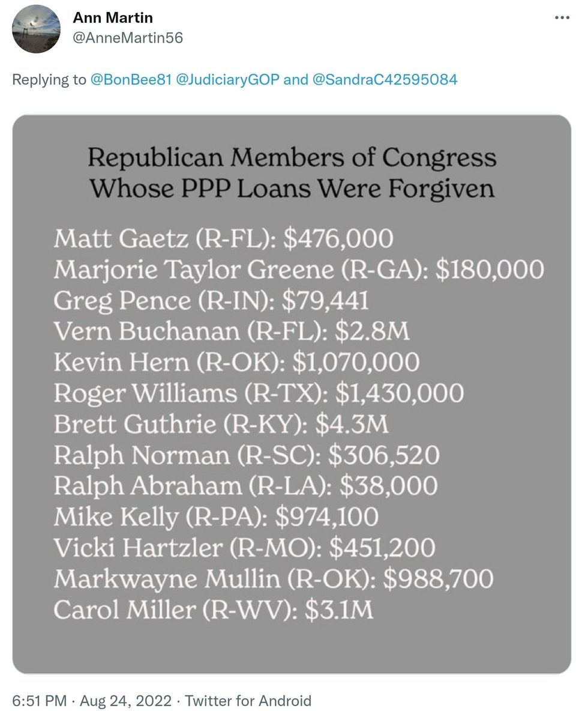Click the Markwayne Mullin line
This screenshot has width=588, height=711.
click(274, 579)
